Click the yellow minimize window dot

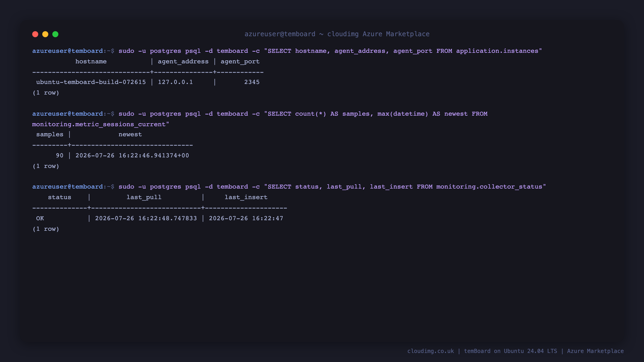pos(45,34)
